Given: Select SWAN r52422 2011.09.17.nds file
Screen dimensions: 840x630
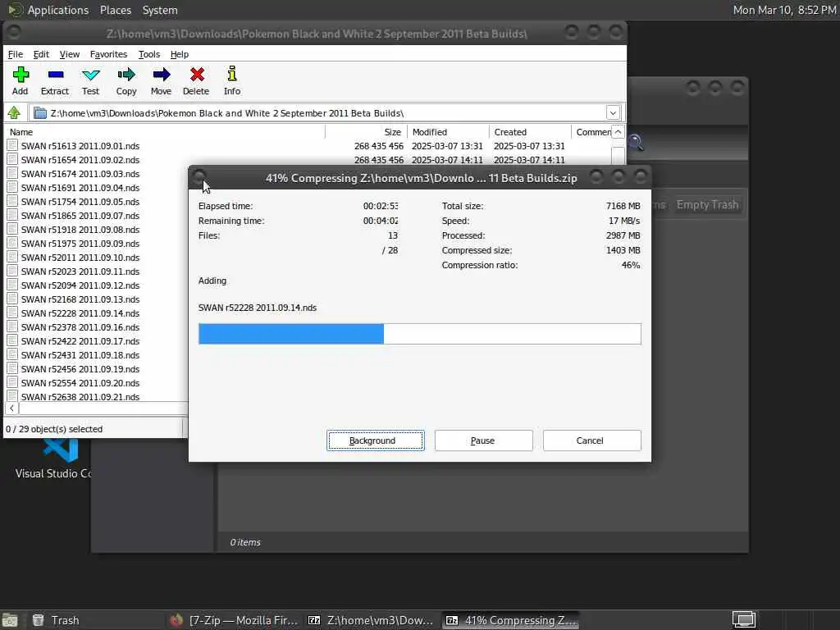Looking at the screenshot, I should (80, 340).
